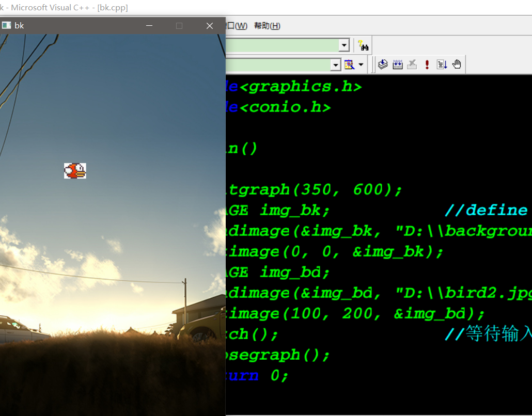Click the Go debug icon with down arrow
The height and width of the screenshot is (416, 532).
point(442,64)
